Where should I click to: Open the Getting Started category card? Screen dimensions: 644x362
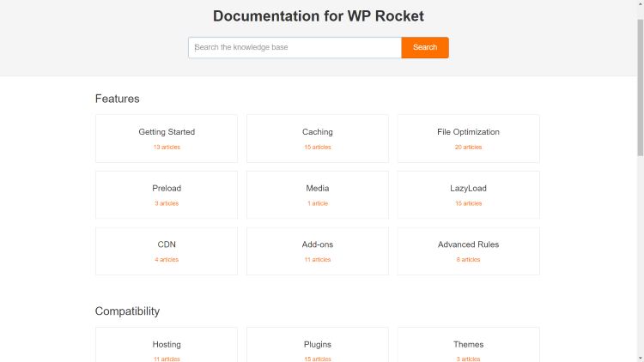pyautogui.click(x=167, y=139)
